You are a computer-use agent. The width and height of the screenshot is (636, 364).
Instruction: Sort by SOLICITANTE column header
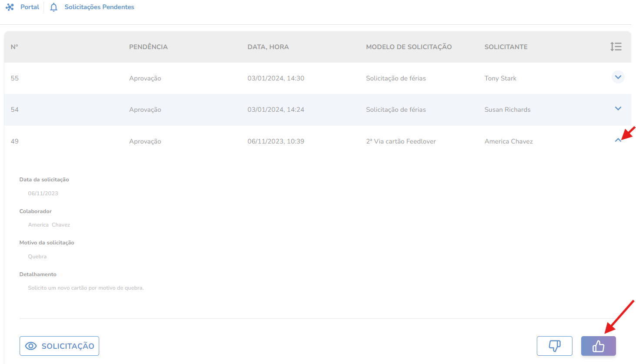pos(506,47)
